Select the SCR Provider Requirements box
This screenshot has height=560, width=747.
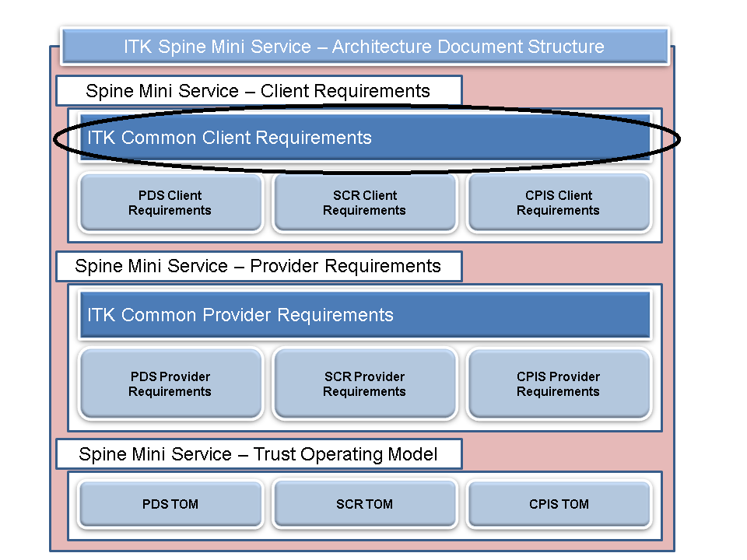[364, 384]
